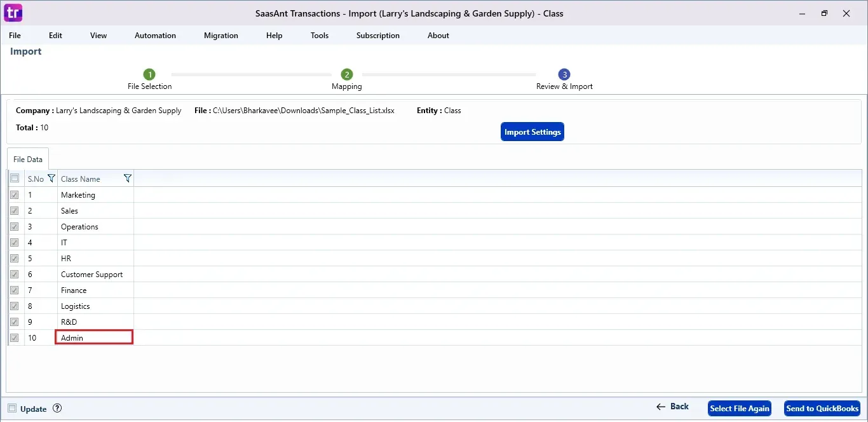868x422 pixels.
Task: Select the IT class name cell
Action: pos(95,243)
